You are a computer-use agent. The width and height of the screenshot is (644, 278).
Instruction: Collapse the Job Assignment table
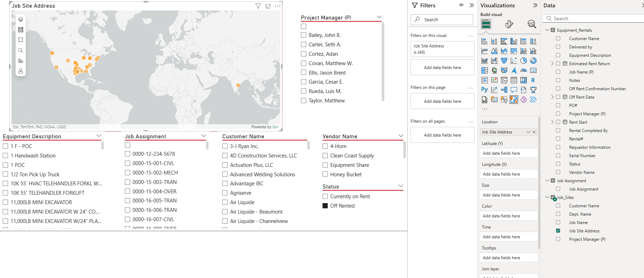click(x=547, y=181)
